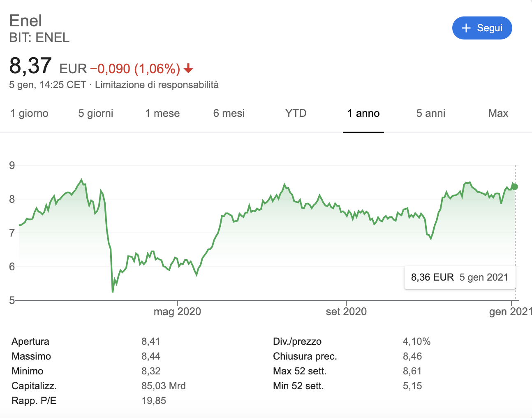Click the Rapp. P/E label
The height and width of the screenshot is (418, 532).
[x=34, y=401]
